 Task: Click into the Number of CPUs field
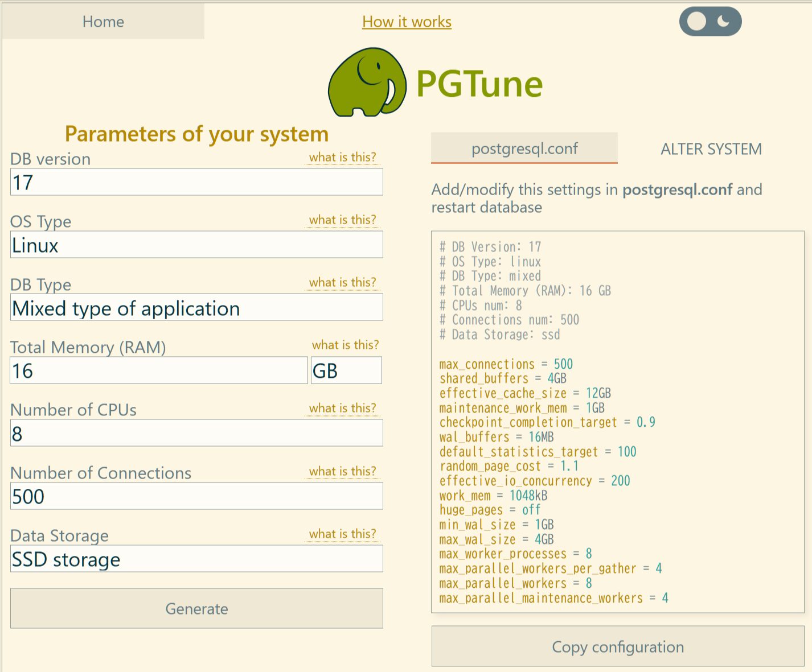click(x=196, y=434)
